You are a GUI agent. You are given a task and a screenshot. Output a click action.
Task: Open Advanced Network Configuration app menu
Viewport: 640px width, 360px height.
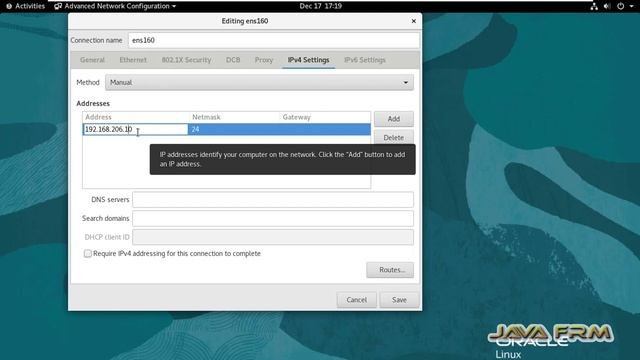point(115,6)
